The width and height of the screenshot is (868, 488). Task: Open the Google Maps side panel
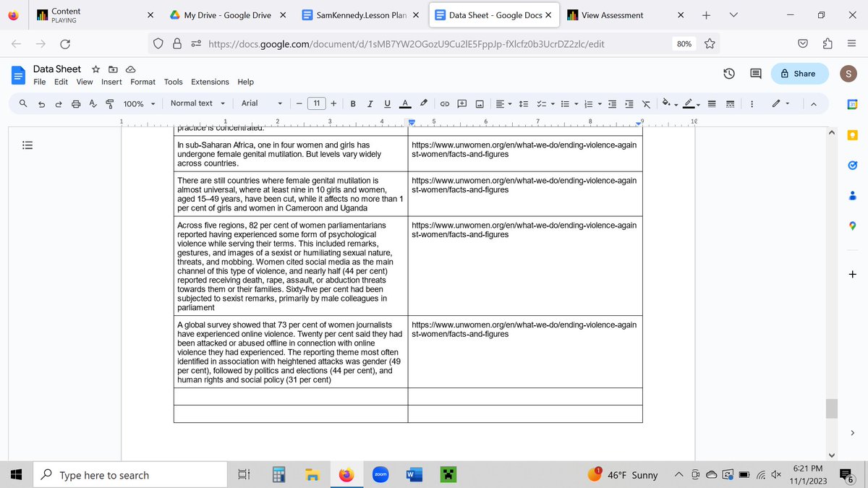click(852, 227)
